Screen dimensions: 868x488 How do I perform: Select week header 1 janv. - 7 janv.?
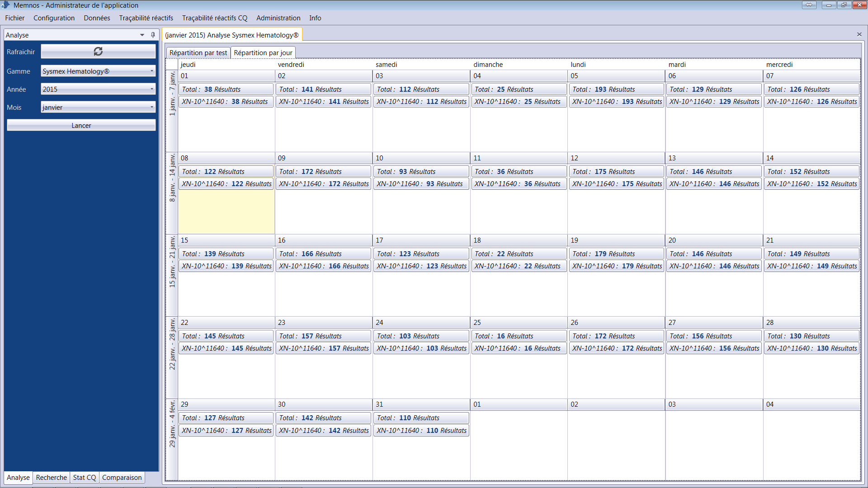tap(172, 111)
